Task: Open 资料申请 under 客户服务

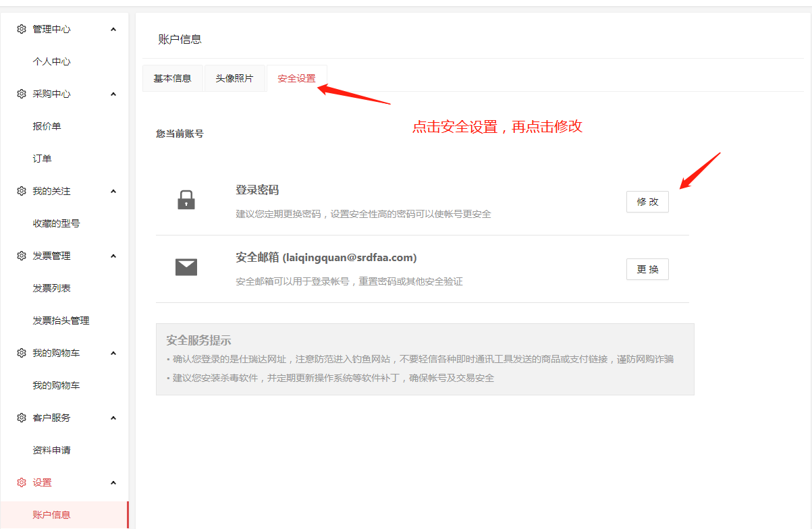Action: [51, 450]
